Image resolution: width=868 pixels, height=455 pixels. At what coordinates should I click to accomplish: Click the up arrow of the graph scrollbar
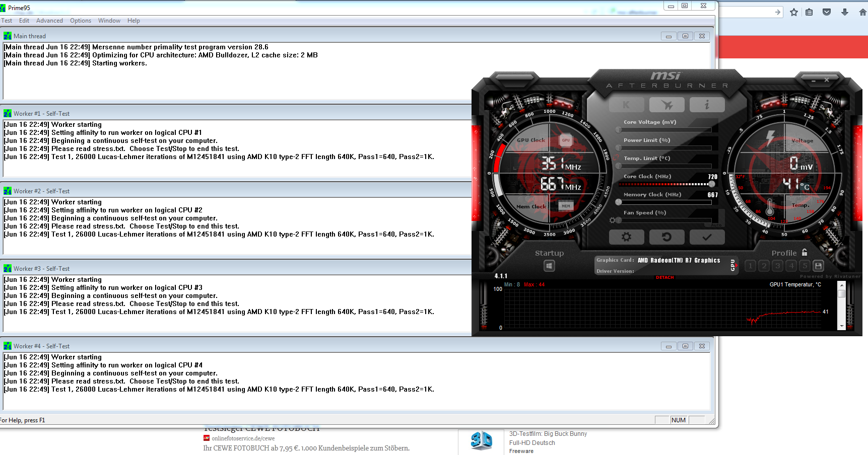point(841,285)
